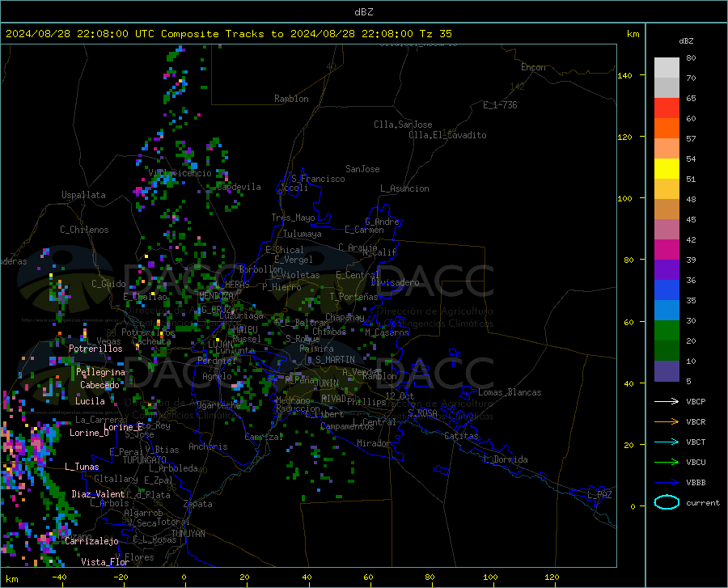The height and width of the screenshot is (588, 728).
Task: Click the green VBCU arrow legend icon
Action: click(667, 462)
